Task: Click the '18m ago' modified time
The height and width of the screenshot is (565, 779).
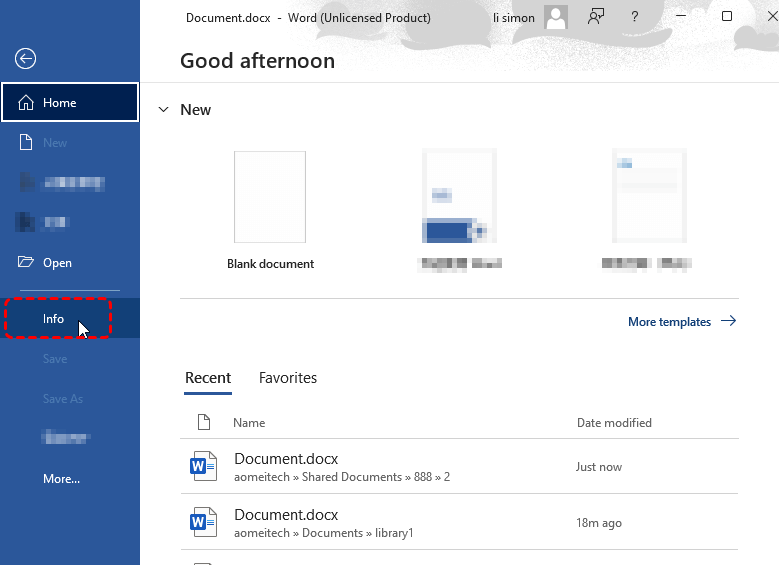Action: pyautogui.click(x=599, y=523)
